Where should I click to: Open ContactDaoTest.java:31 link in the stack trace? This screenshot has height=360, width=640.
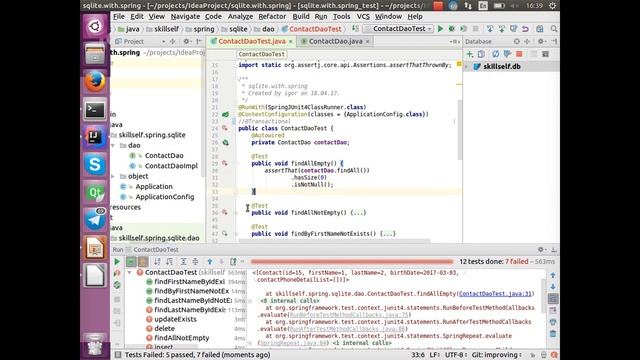tap(495, 293)
